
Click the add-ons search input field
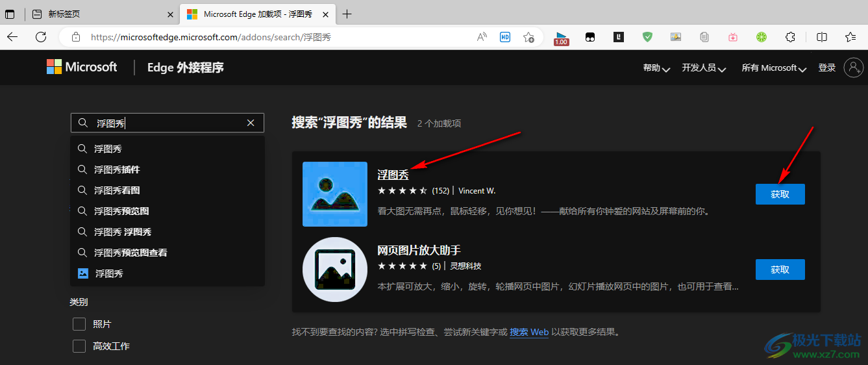(x=167, y=123)
